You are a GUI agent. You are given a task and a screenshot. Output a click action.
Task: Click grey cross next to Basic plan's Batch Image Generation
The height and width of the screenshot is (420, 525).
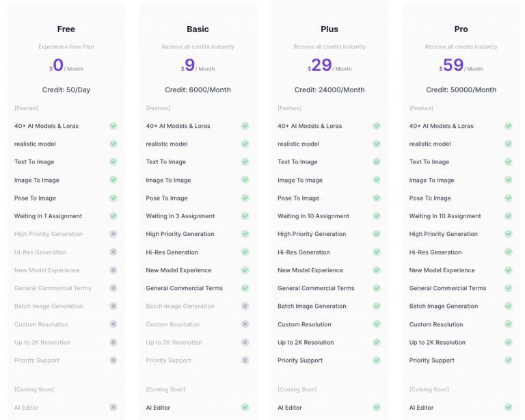click(x=245, y=306)
